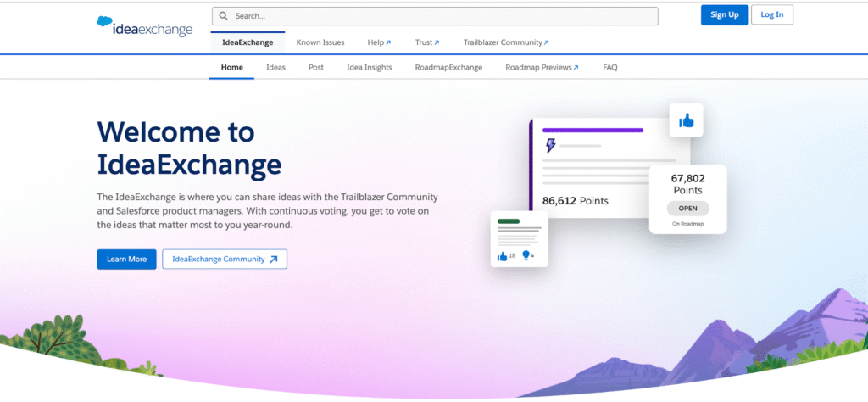Open the RoadmapExchange tab
The image size is (868, 402).
(448, 68)
